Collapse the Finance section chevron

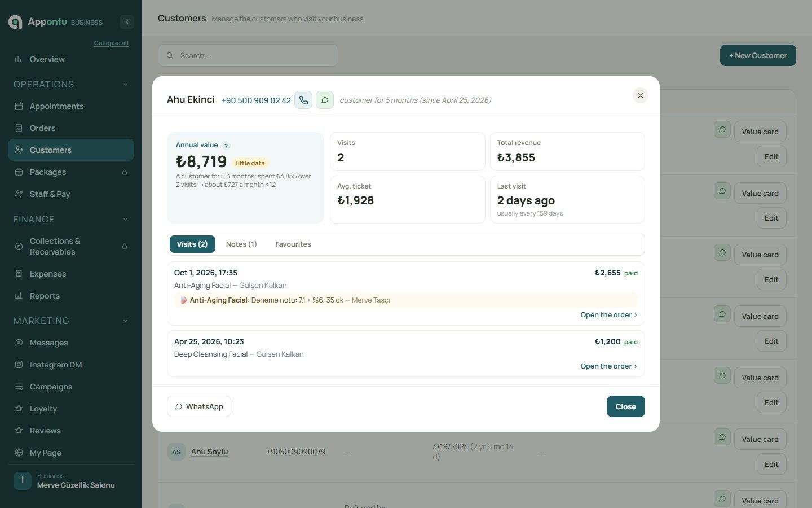click(x=125, y=219)
